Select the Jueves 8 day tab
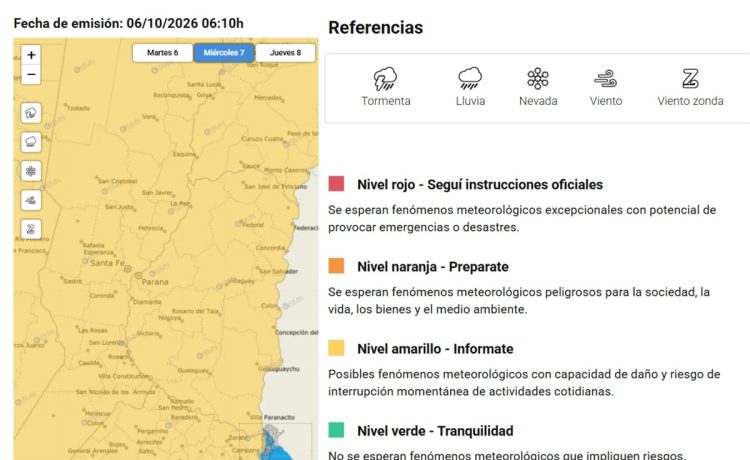750x460 pixels. 286,53
